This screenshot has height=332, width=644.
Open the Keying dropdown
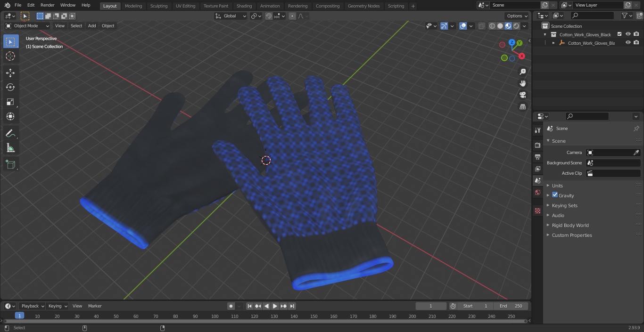[x=58, y=306]
